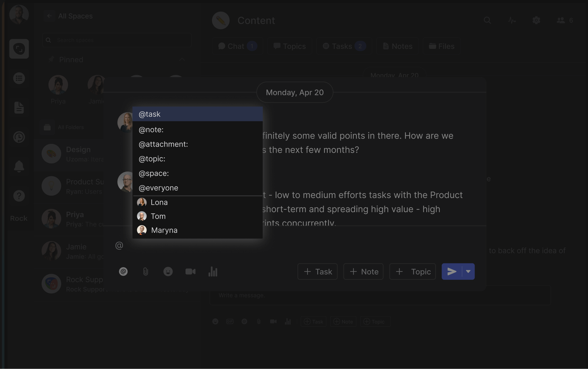Mention Maryna from the member list
This screenshot has width=588, height=369.
164,230
